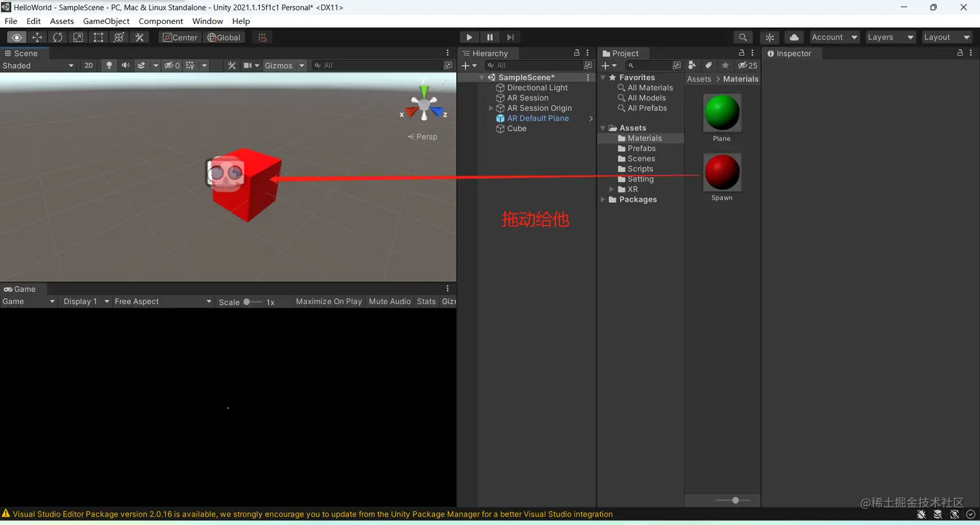Open AR Default Plane prefab arrow
This screenshot has width=980, height=525.
point(591,119)
